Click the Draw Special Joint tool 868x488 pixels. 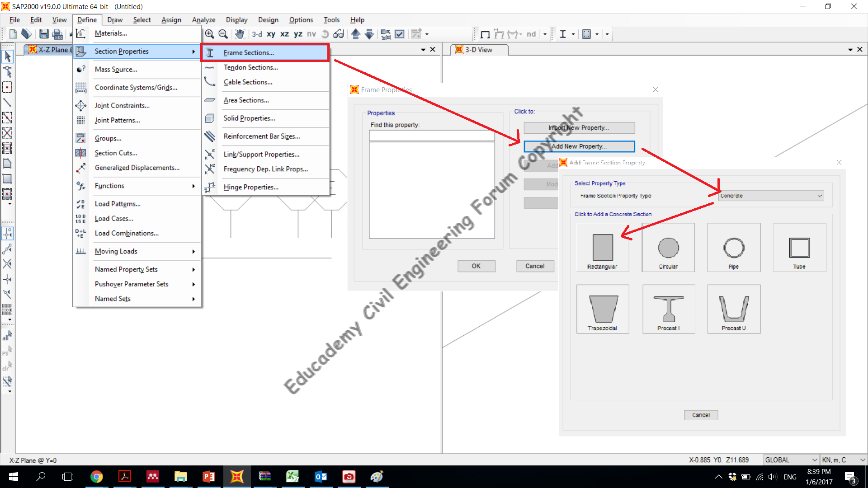(7, 87)
